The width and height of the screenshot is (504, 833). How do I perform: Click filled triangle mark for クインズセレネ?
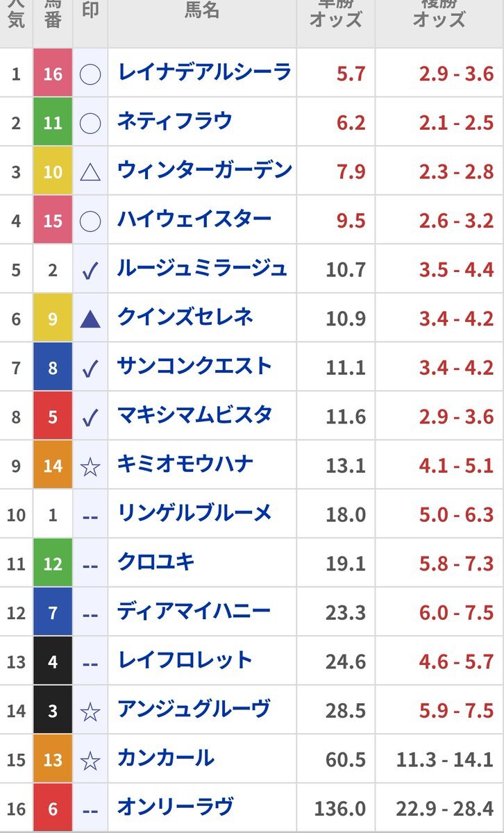[90, 318]
